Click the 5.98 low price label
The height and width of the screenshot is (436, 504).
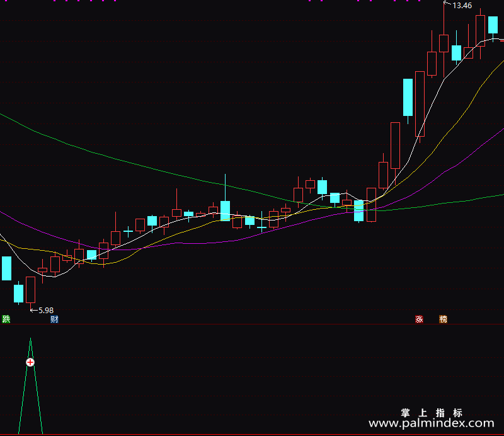coord(46,310)
